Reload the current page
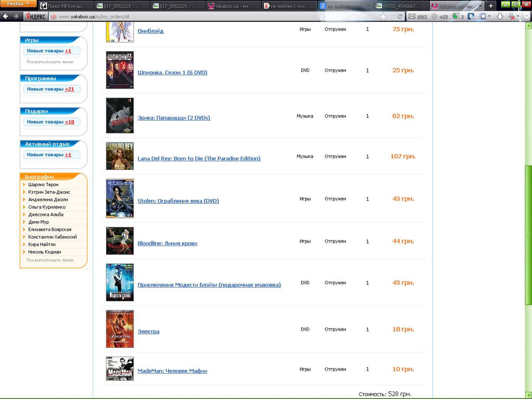532x399 pixels. point(400,16)
